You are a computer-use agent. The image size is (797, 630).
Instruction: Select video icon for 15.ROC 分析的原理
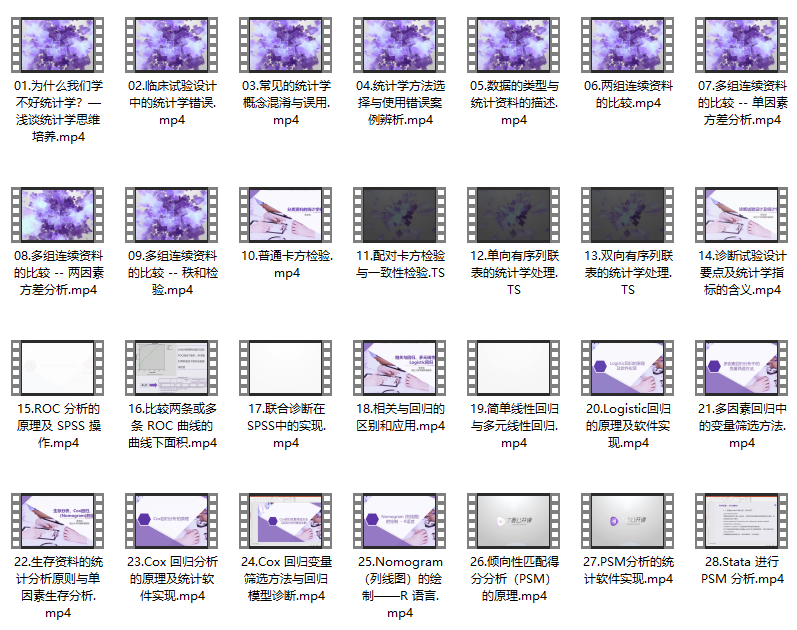coord(57,368)
